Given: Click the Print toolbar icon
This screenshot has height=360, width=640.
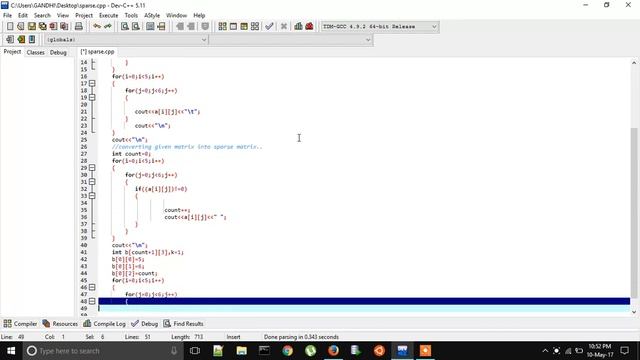Looking at the screenshot, I should pos(78,27).
